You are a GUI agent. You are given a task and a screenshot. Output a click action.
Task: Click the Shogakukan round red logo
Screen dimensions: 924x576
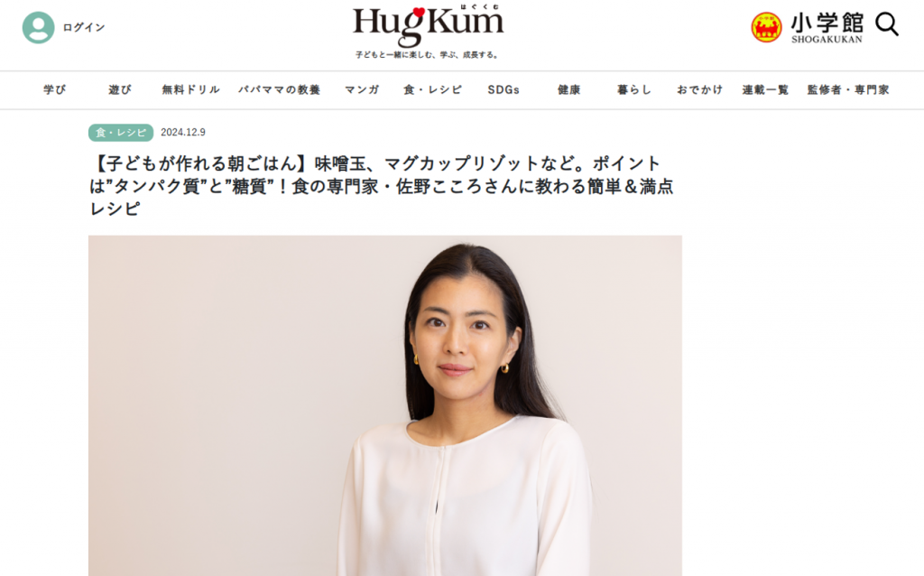click(x=766, y=27)
